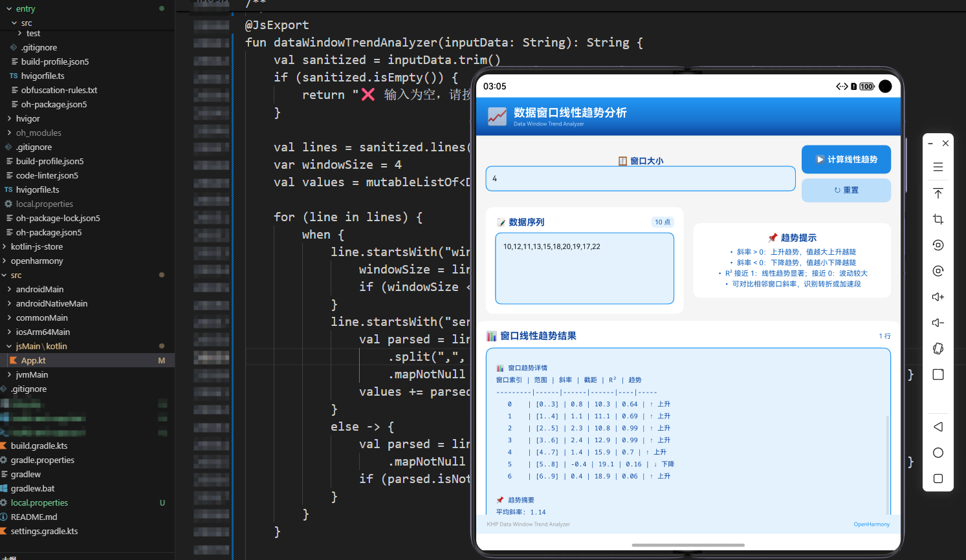The image size is (966, 560).
Task: Open the OpenHarmony footer link
Action: coord(872,524)
